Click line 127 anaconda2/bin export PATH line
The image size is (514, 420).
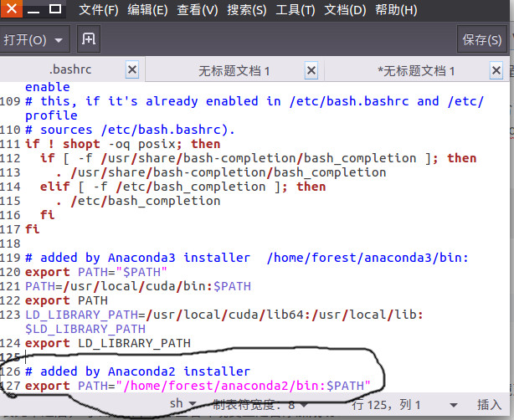tap(198, 386)
